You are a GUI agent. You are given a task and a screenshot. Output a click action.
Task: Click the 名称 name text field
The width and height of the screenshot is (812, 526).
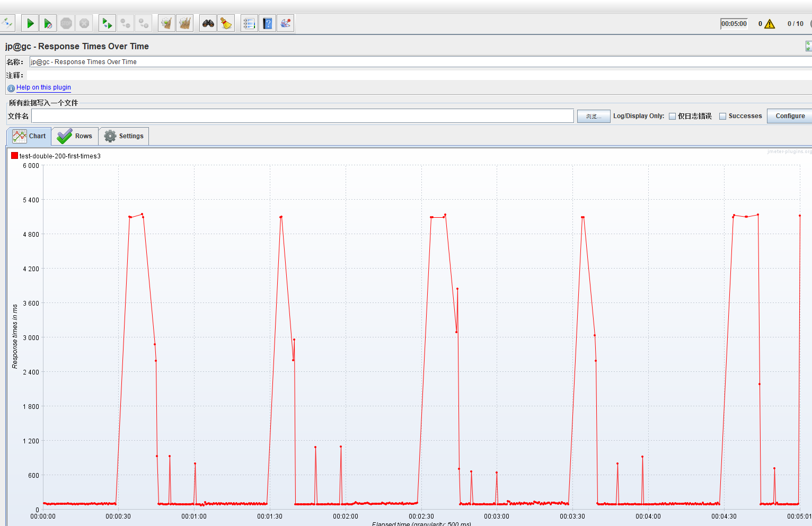(420, 62)
